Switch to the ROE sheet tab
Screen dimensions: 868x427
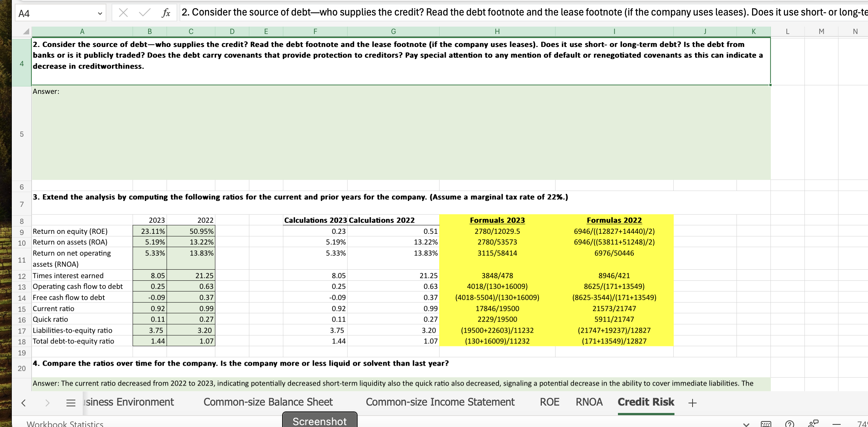tap(549, 402)
